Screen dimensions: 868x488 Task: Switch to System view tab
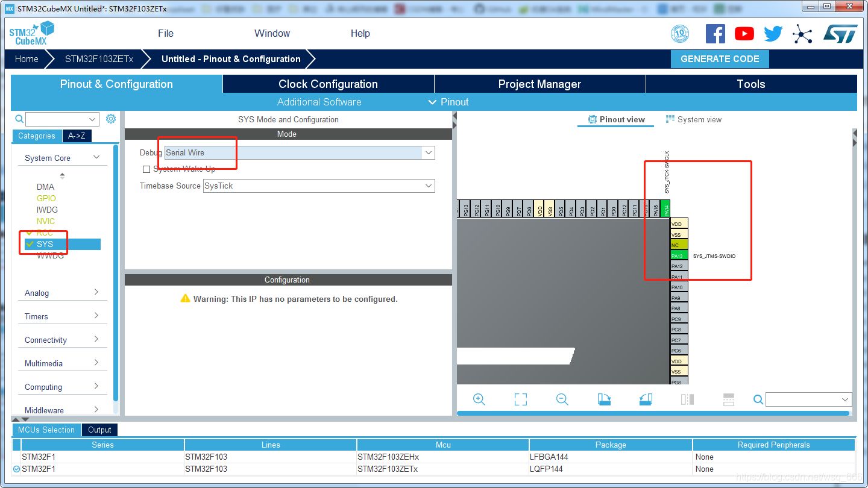tap(693, 119)
